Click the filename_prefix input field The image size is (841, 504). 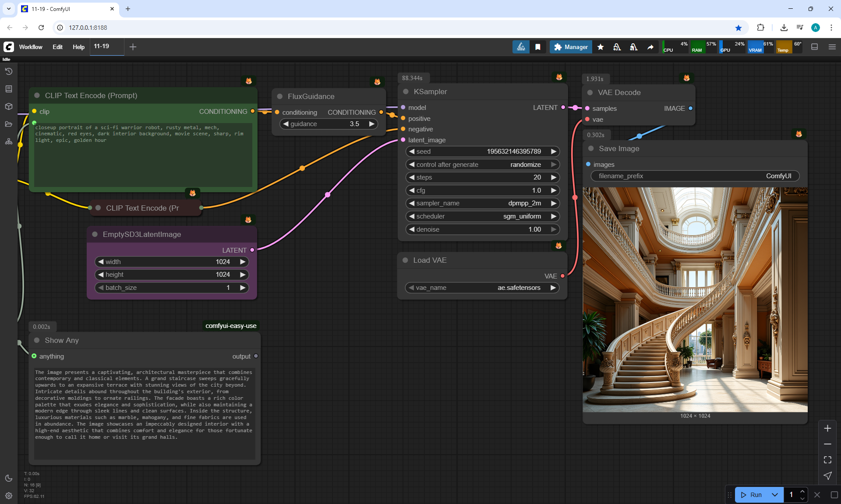695,176
